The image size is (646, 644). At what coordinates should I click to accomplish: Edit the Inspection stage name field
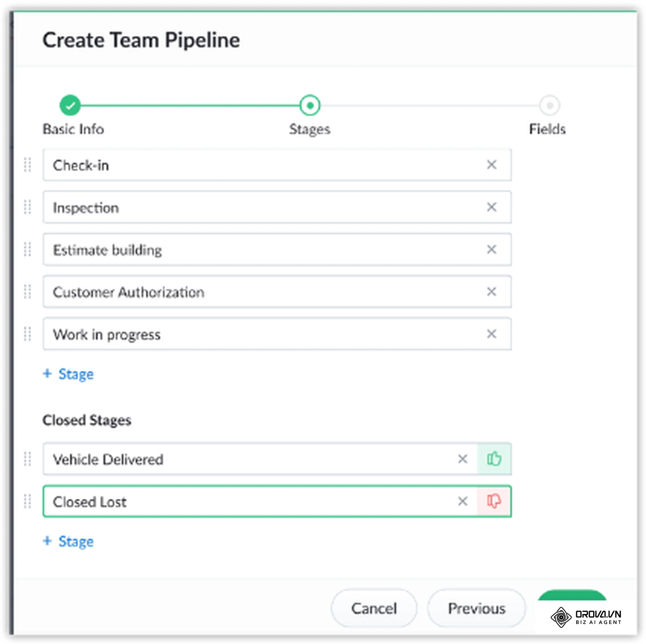coord(277,207)
